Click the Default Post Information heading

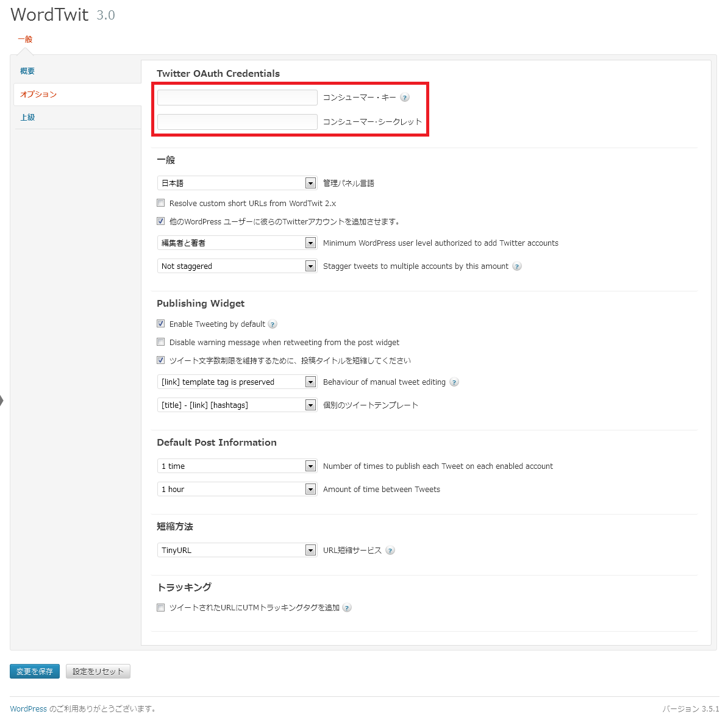coord(216,443)
